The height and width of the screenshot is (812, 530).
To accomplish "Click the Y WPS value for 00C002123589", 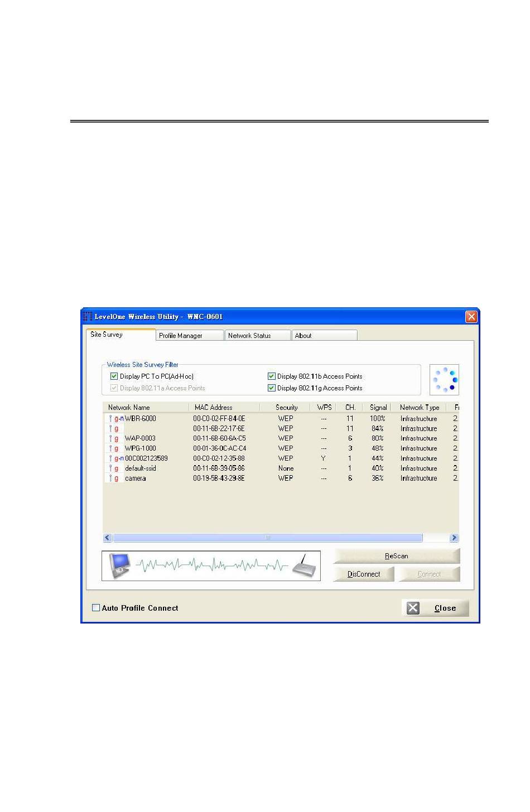I will click(x=323, y=458).
